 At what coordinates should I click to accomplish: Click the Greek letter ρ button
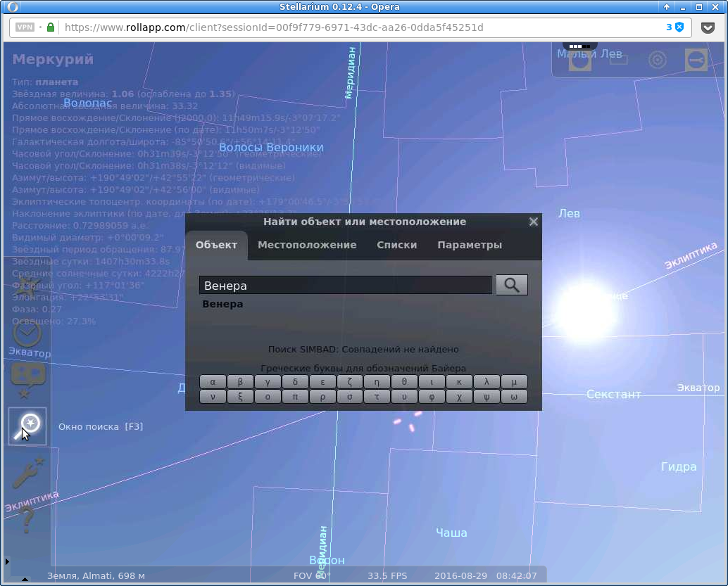[322, 397]
